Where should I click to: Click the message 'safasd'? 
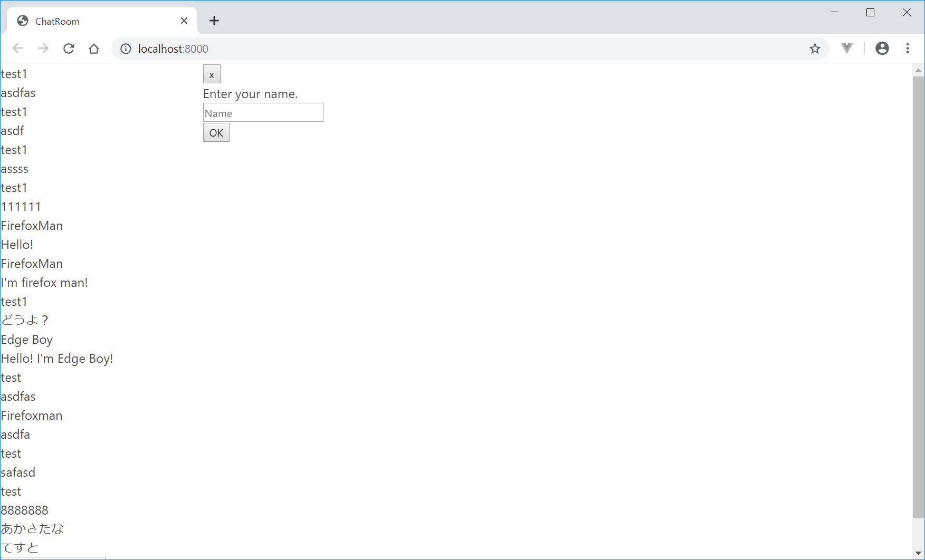pos(18,472)
